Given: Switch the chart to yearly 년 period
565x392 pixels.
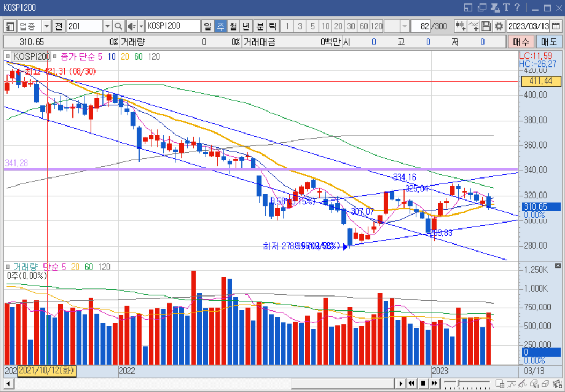Looking at the screenshot, I should coord(246,26).
